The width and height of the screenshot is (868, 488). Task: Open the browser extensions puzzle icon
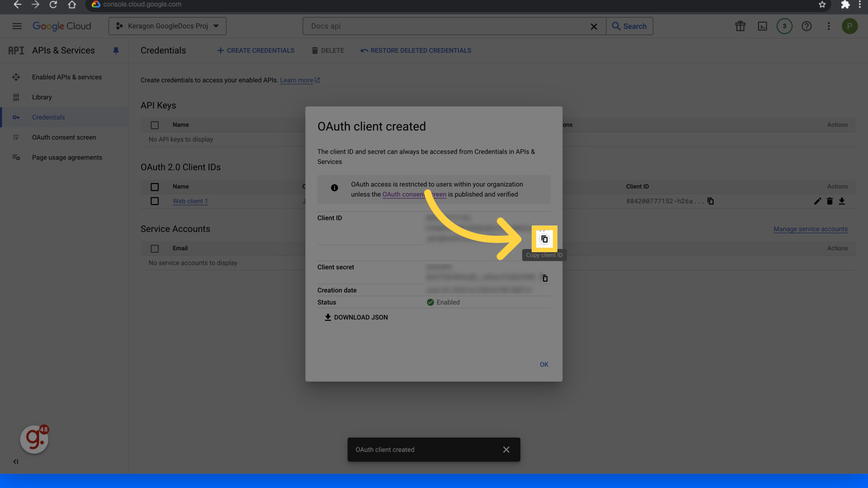(x=845, y=5)
